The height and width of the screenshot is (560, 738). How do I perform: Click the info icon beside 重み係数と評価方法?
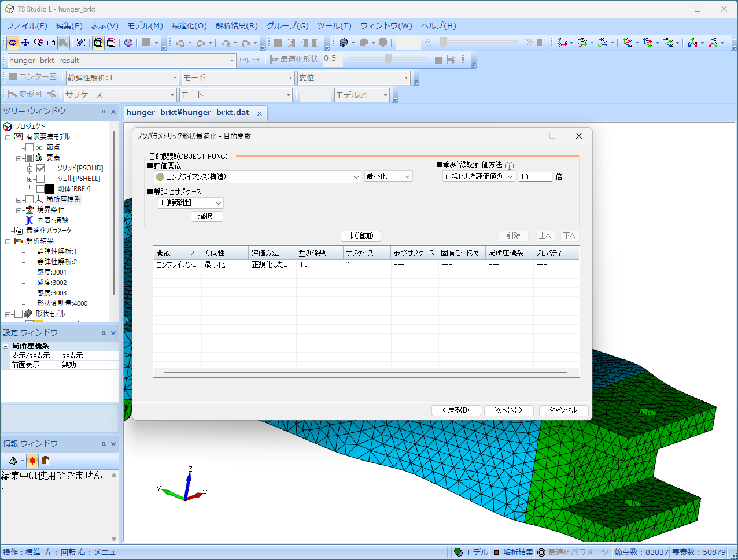click(x=510, y=166)
